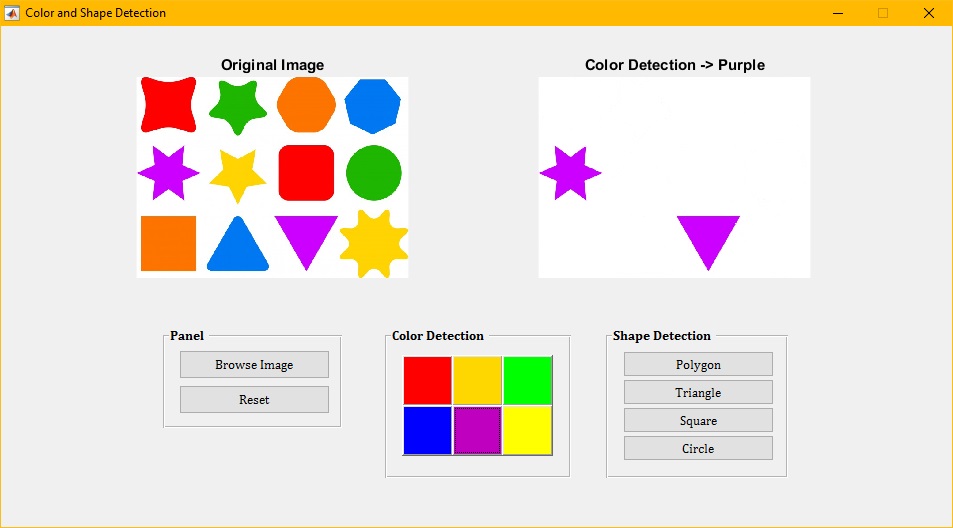
Task: Click the Square shape detection button
Action: 698,421
